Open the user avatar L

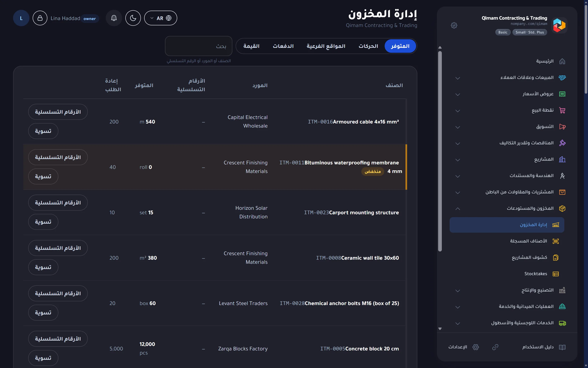click(x=21, y=18)
